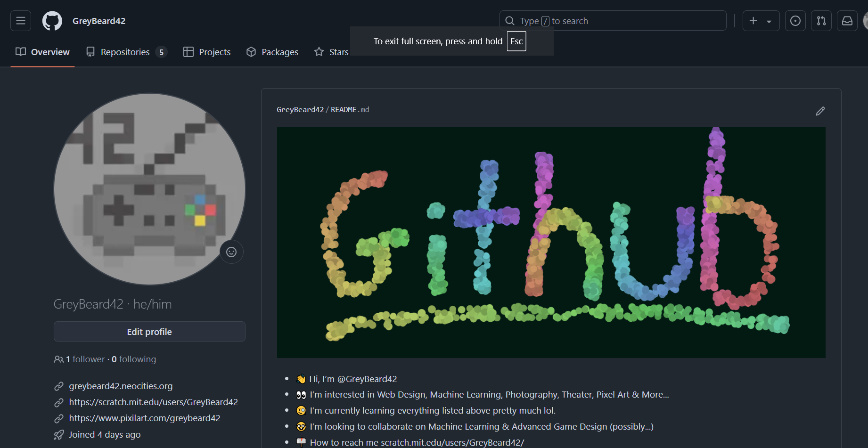Open the Packages tab

[x=272, y=52]
